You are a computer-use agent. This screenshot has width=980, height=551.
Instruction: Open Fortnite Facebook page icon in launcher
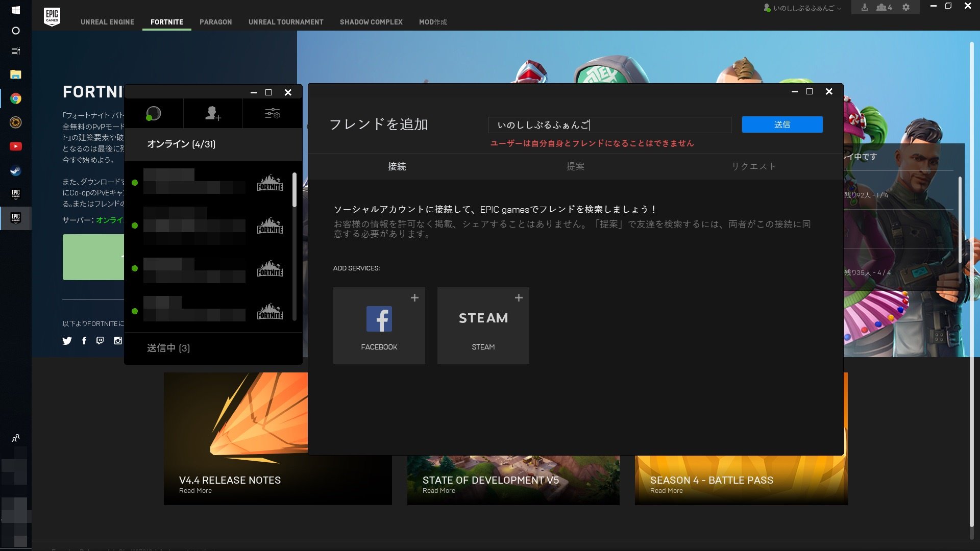tap(84, 341)
